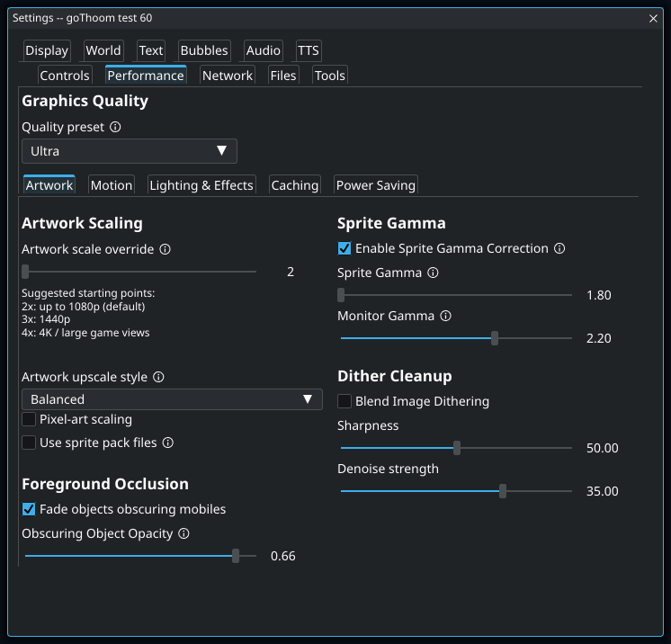Click the Monitor Gamma value 2.20
Viewport: 671px width, 644px height.
point(599,338)
